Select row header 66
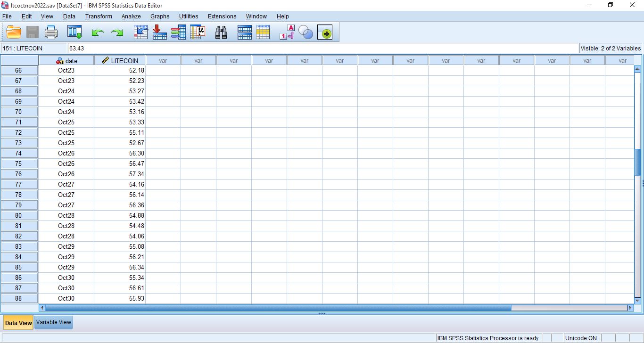644x343 pixels. [19, 70]
